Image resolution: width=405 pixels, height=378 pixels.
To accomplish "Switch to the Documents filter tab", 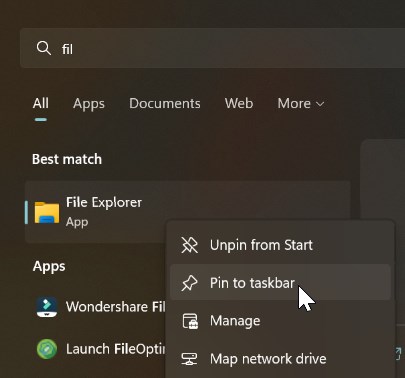I will [165, 103].
